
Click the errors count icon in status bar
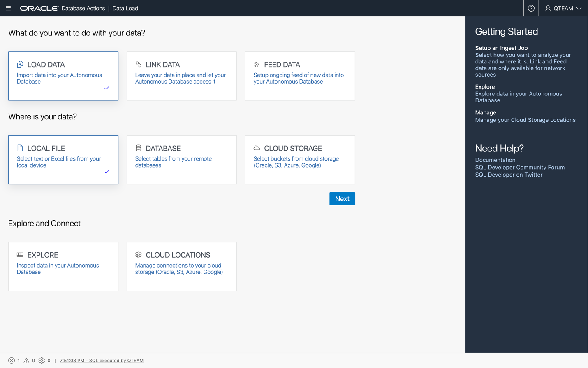(12, 361)
